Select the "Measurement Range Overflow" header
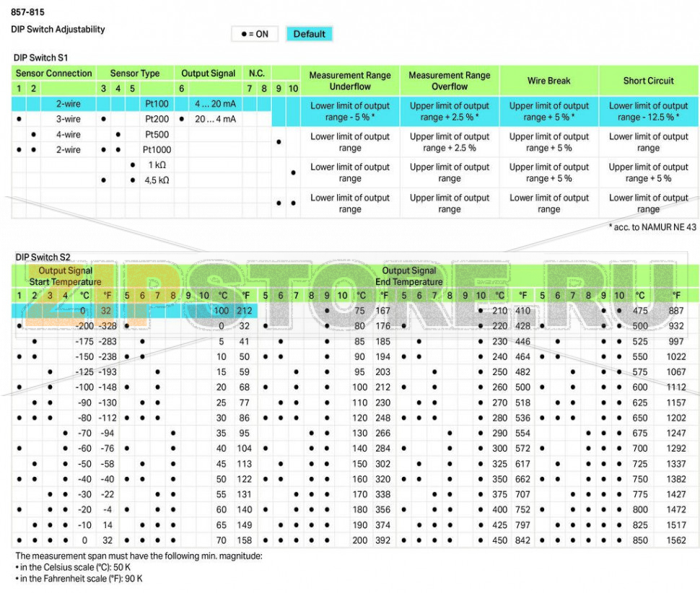This screenshot has width=700, height=593. coord(450,81)
